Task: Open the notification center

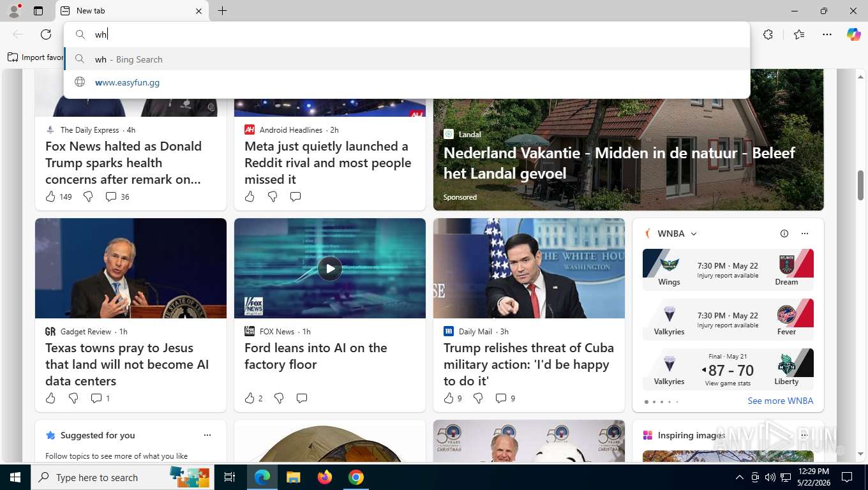Action: point(847,477)
